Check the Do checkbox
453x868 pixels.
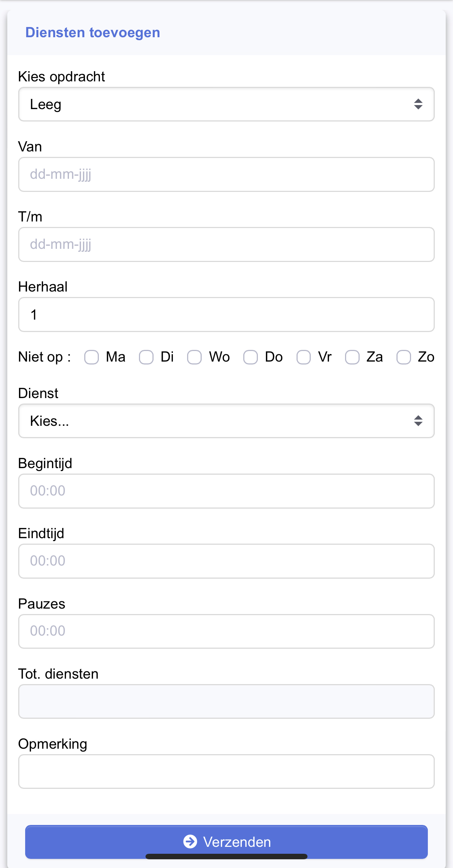[x=251, y=357]
